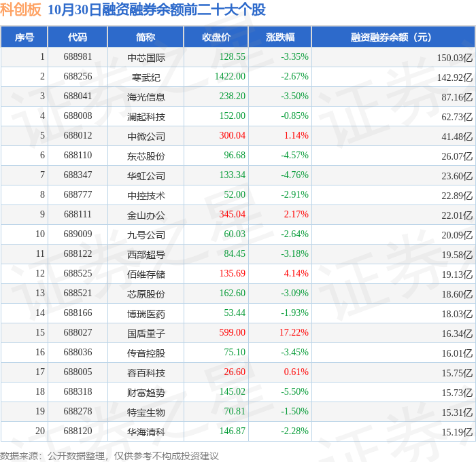This screenshot has width=476, height=462.
Task: Select stock code 688981
Action: (78, 56)
